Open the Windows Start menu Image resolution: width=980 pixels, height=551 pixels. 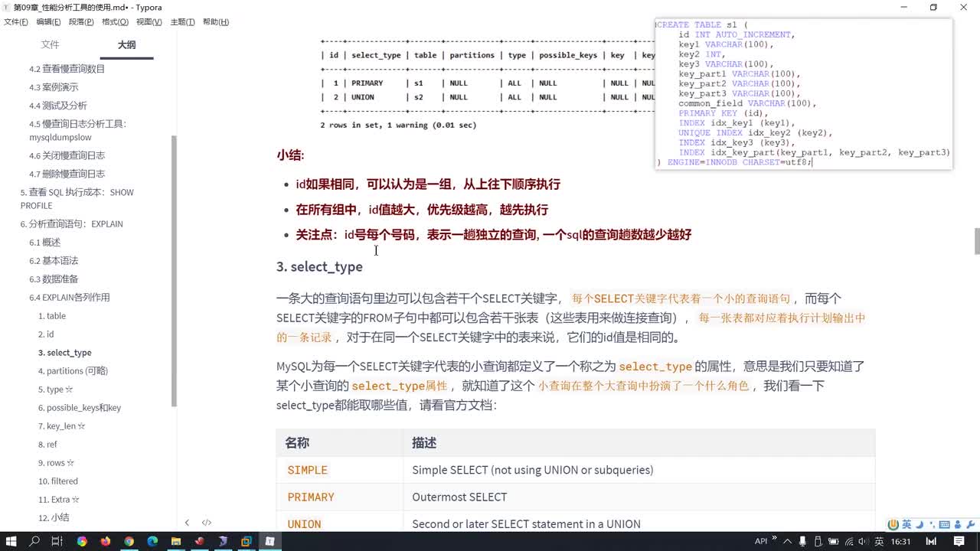point(11,541)
